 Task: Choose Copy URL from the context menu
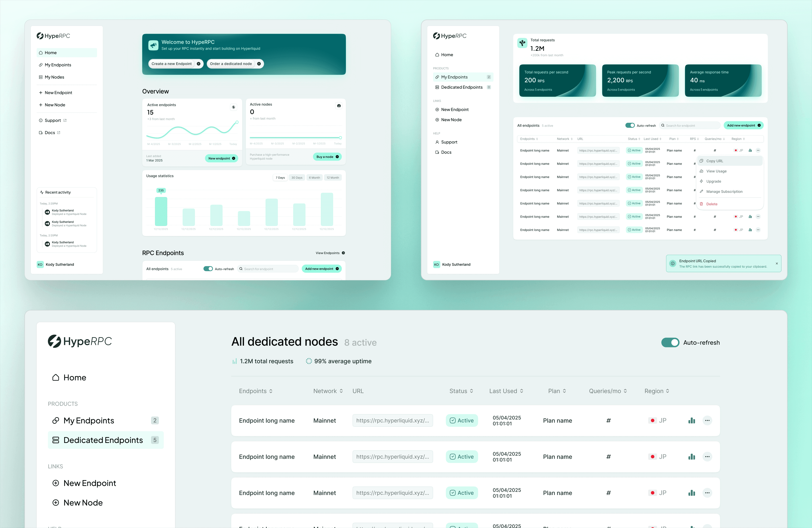point(729,161)
